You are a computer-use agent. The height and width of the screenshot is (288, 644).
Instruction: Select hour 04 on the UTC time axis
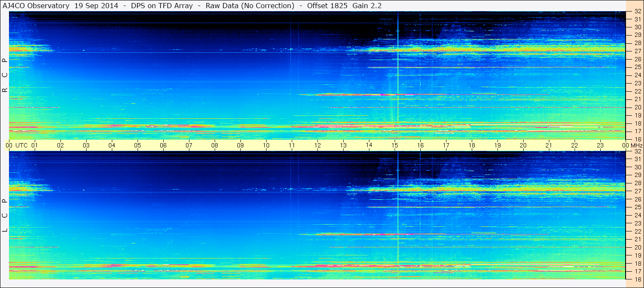coord(112,145)
